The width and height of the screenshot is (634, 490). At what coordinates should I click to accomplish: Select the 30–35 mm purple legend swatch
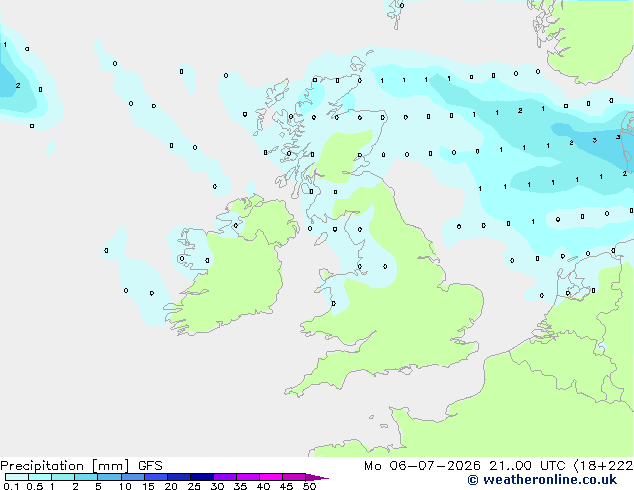click(225, 477)
